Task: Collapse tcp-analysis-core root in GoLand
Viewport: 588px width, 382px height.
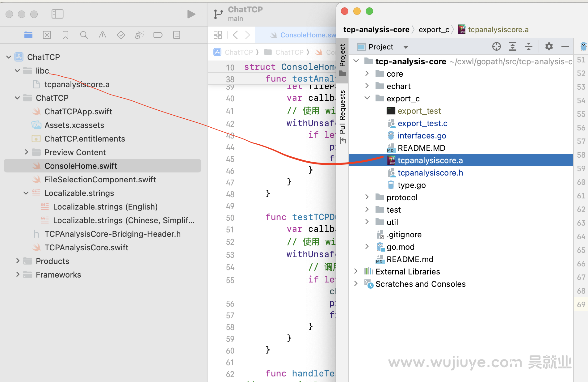Action: coord(356,61)
